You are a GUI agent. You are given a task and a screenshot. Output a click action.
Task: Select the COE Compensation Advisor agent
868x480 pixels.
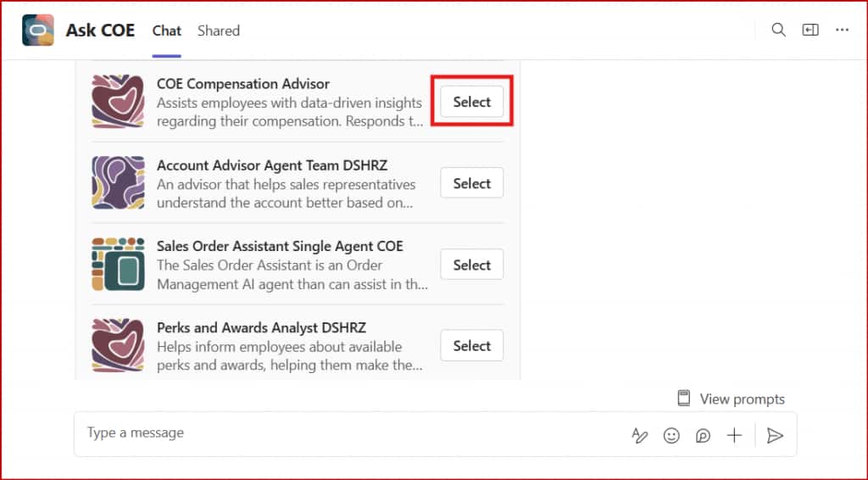(x=471, y=102)
